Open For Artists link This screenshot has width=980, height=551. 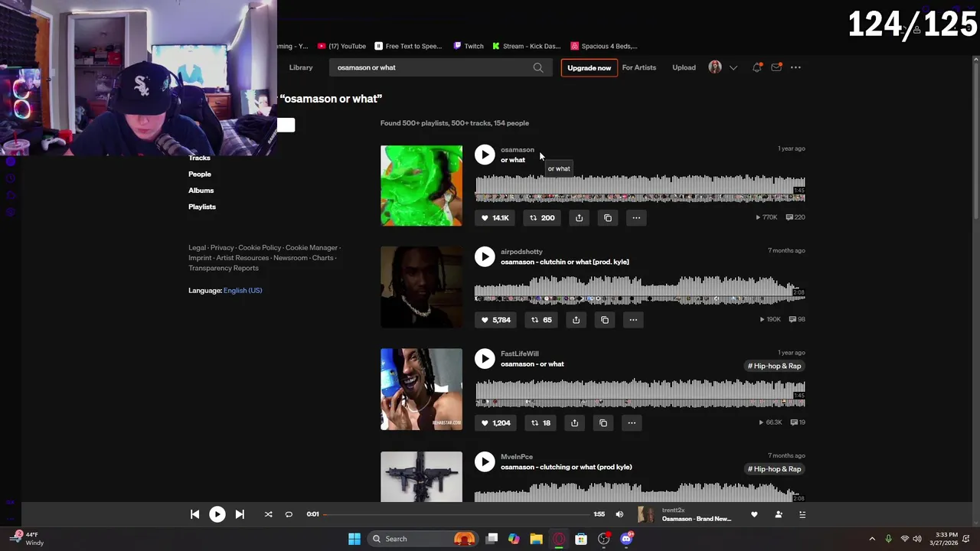[639, 67]
